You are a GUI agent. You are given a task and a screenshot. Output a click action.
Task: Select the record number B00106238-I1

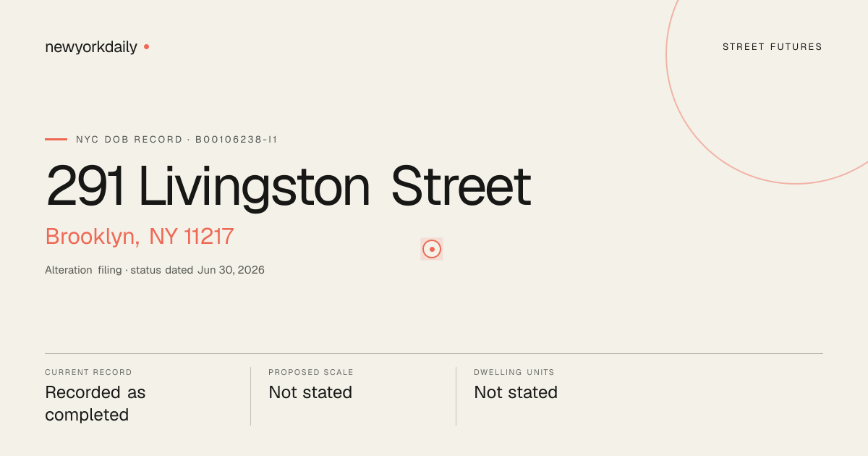[x=237, y=139]
